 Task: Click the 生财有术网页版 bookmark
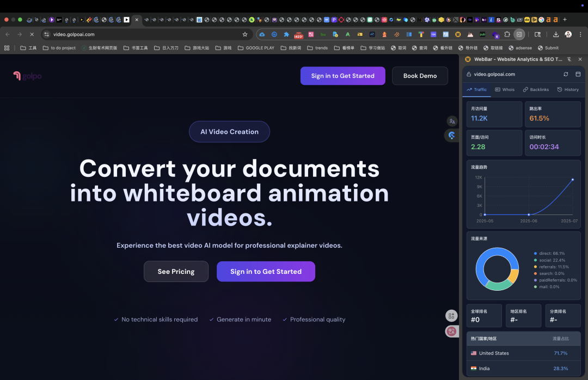click(99, 48)
